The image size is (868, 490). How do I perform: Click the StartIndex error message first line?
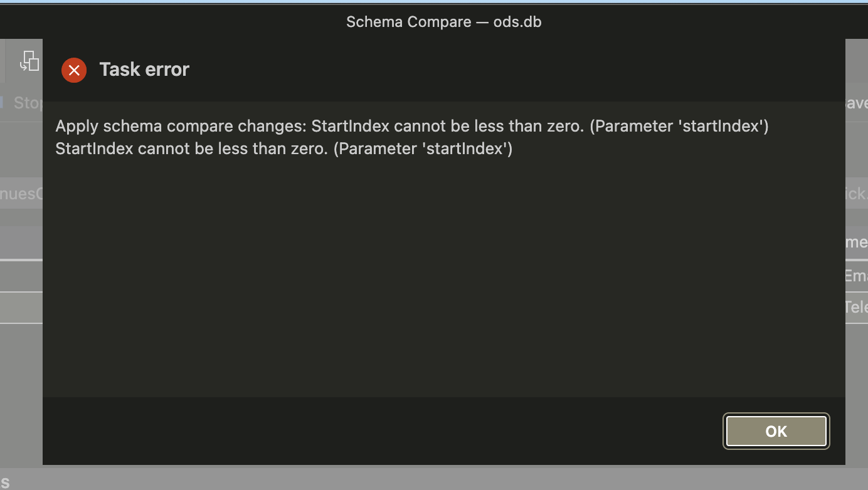click(x=411, y=126)
